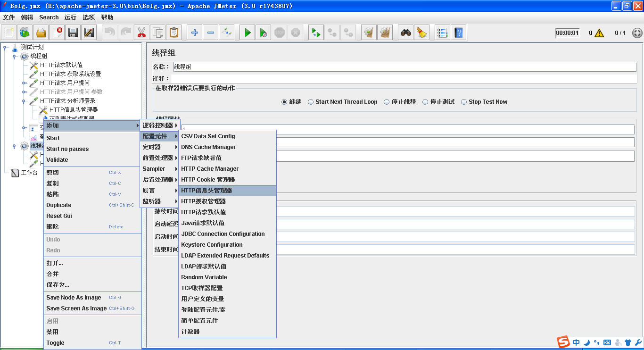Open 断言 submenu
644x350 pixels.
click(160, 191)
